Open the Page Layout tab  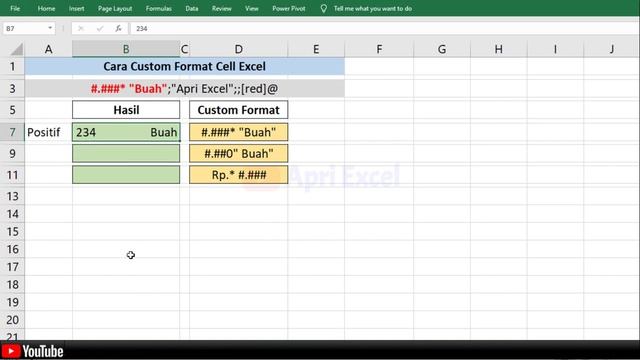115,8
